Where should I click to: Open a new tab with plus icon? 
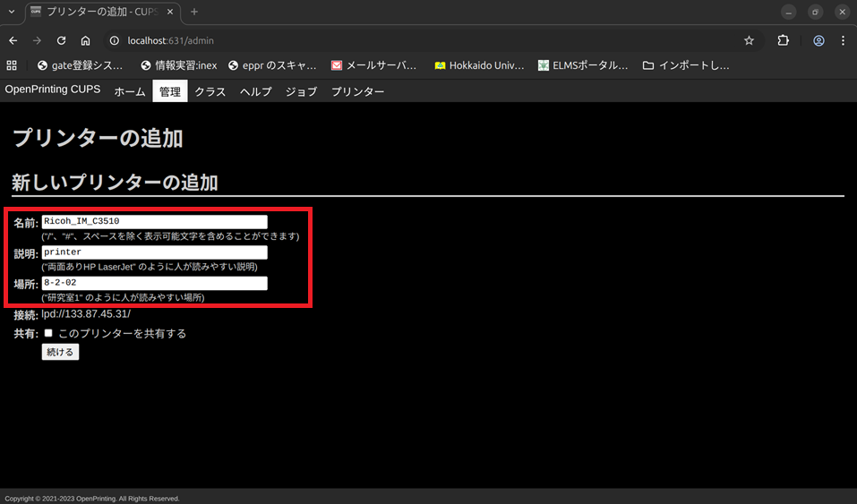(194, 12)
